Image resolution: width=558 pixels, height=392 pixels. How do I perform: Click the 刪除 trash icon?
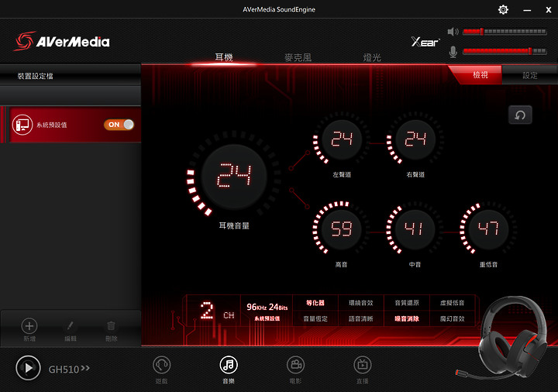111,325
